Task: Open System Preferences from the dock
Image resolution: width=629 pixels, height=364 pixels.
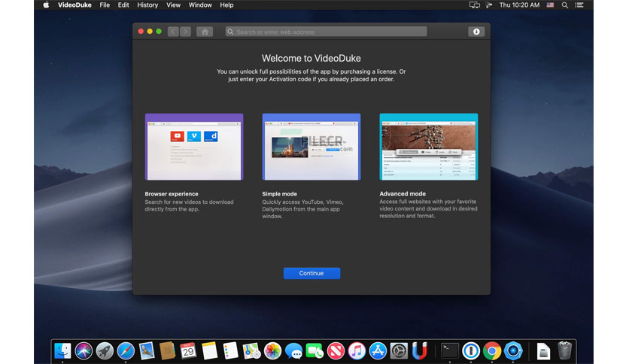Action: [x=399, y=351]
